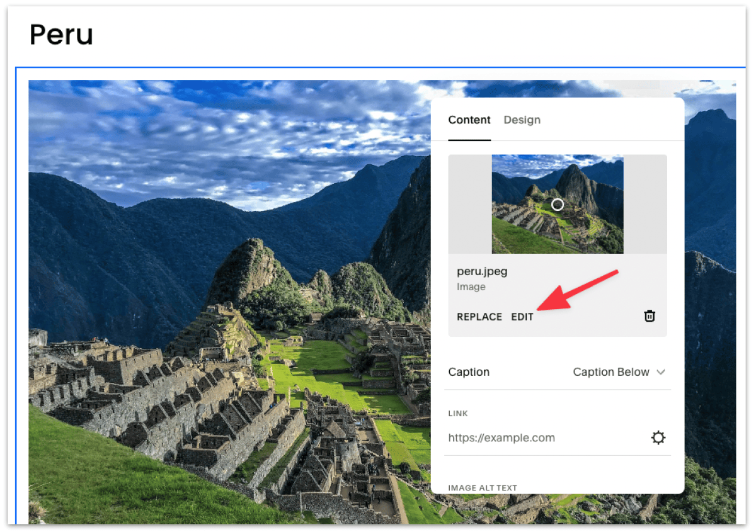
Task: Click the Peru page heading
Action: pos(60,35)
